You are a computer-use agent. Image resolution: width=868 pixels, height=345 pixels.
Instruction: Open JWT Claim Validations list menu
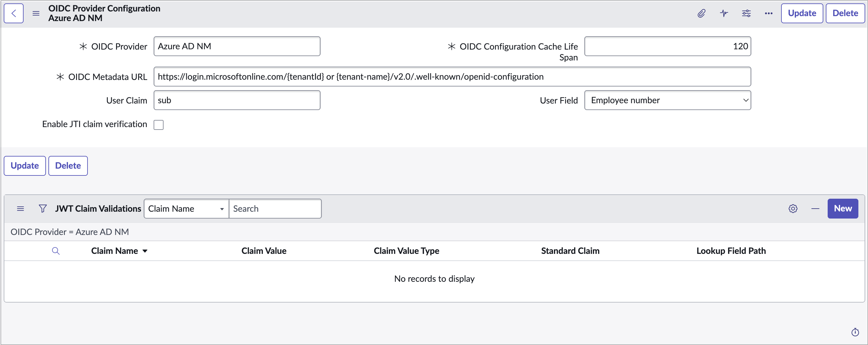[x=20, y=209]
